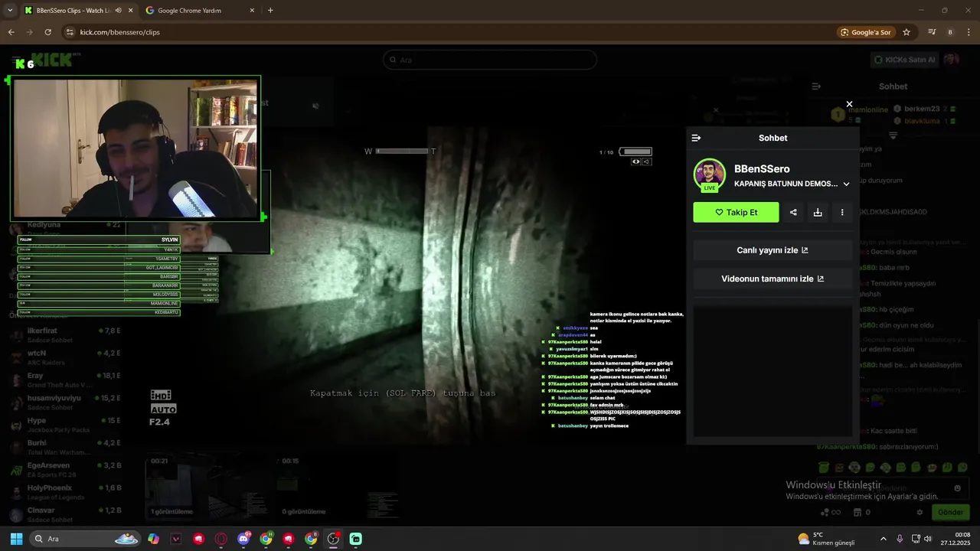Go back in Chrome
The width and height of the screenshot is (980, 551).
pos(11,32)
